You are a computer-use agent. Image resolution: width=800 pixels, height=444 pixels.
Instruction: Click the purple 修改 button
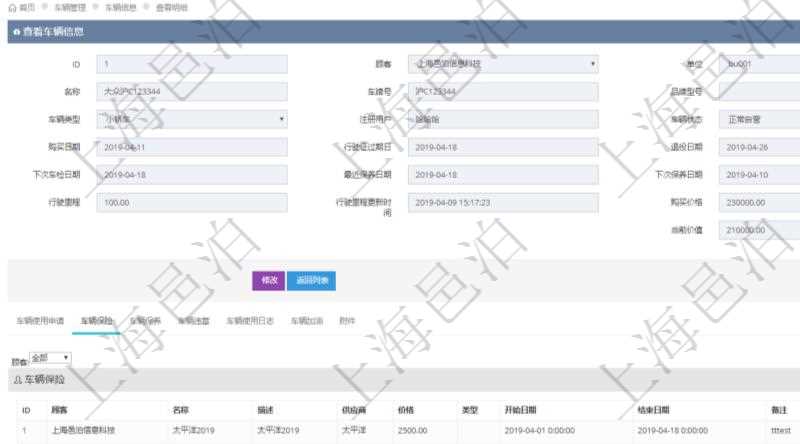tap(268, 280)
